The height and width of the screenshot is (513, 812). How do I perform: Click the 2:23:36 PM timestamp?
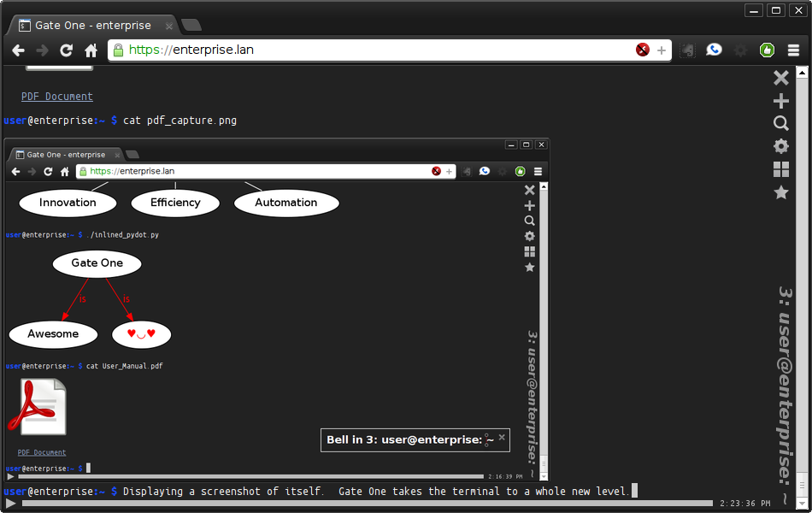tap(744, 503)
